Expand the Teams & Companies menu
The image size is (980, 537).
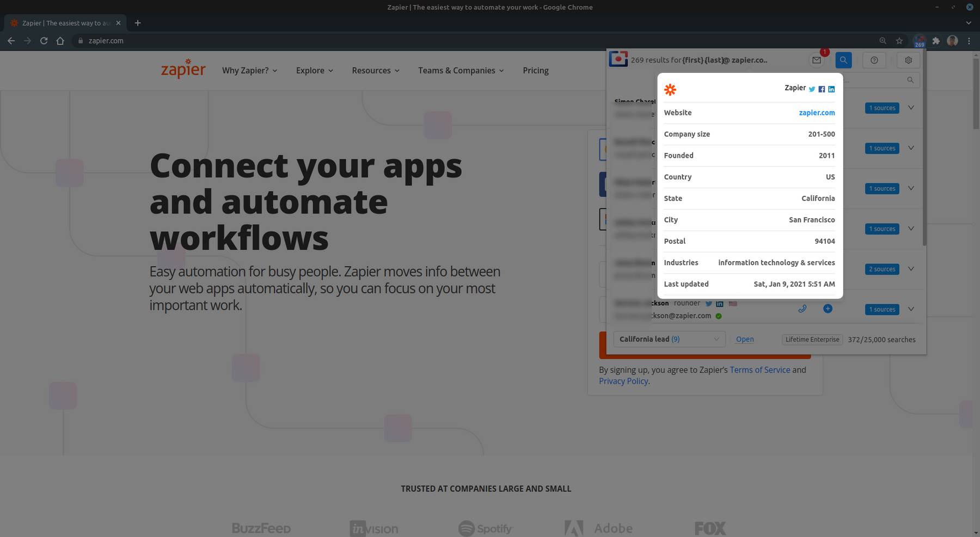click(x=461, y=70)
